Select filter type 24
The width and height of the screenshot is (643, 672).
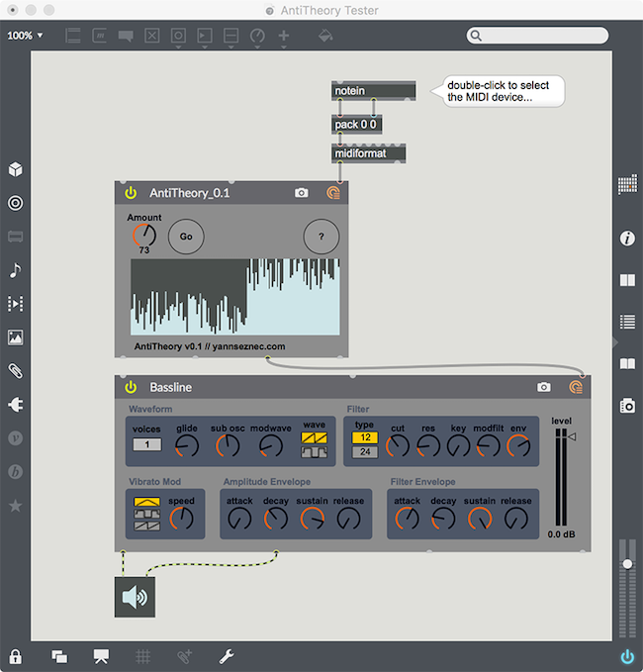tap(365, 452)
